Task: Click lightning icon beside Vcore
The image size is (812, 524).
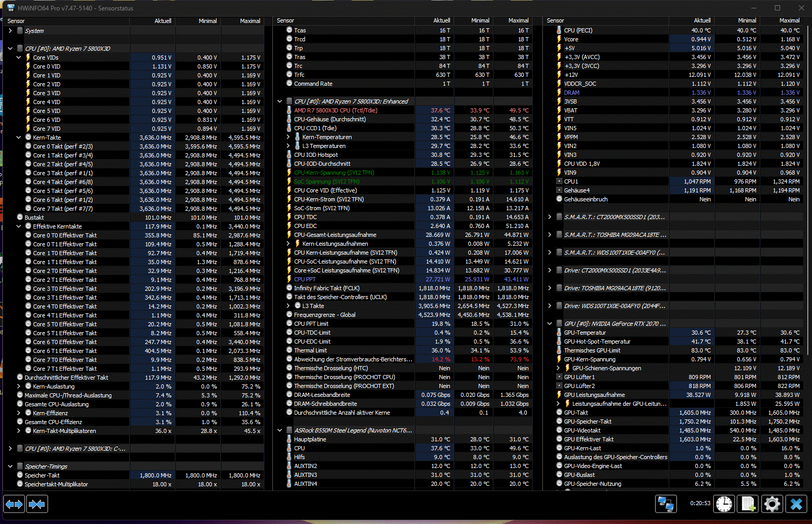Action: click(559, 39)
